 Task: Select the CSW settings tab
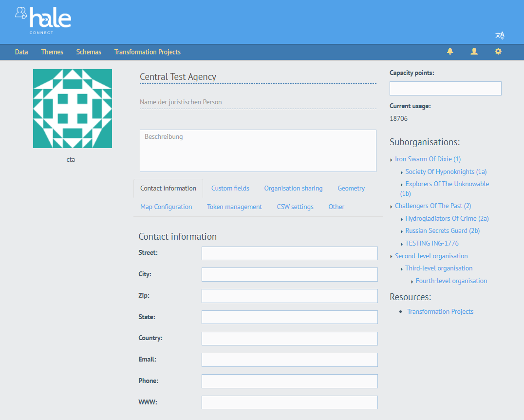tap(295, 207)
